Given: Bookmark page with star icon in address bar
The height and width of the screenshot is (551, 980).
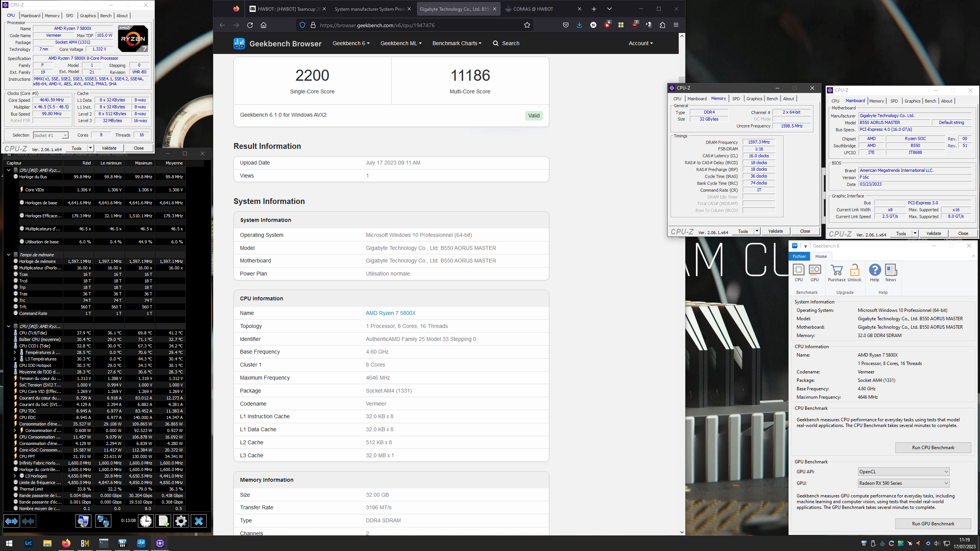Looking at the screenshot, I should pos(527,25).
